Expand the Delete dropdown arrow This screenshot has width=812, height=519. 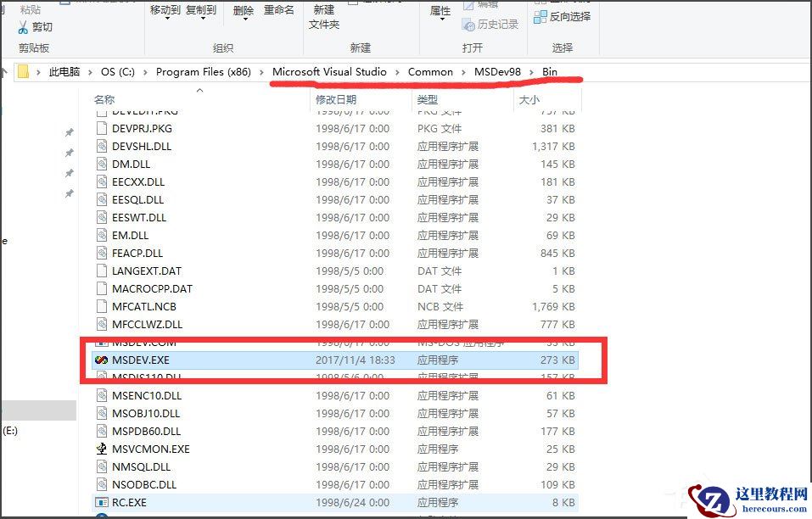coord(245,20)
